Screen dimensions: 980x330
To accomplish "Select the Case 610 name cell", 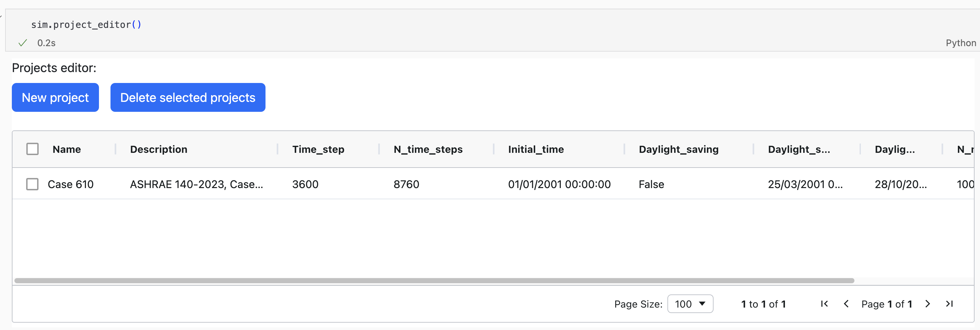I will 70,184.
